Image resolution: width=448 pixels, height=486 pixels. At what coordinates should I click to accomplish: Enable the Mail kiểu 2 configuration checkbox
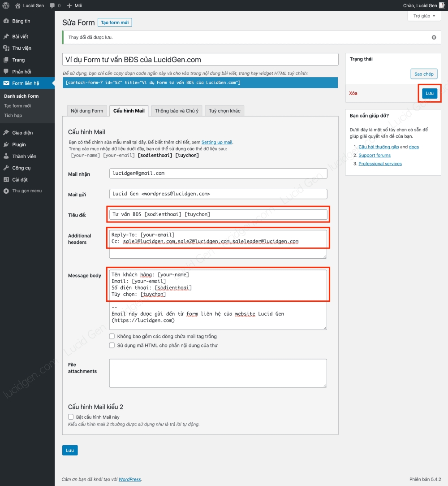click(x=71, y=417)
